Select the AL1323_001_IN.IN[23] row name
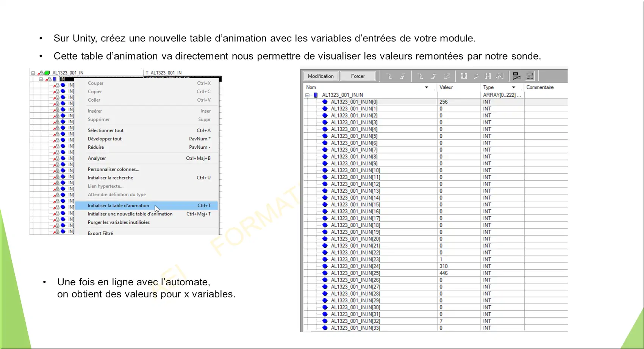The image size is (644, 349). [355, 259]
